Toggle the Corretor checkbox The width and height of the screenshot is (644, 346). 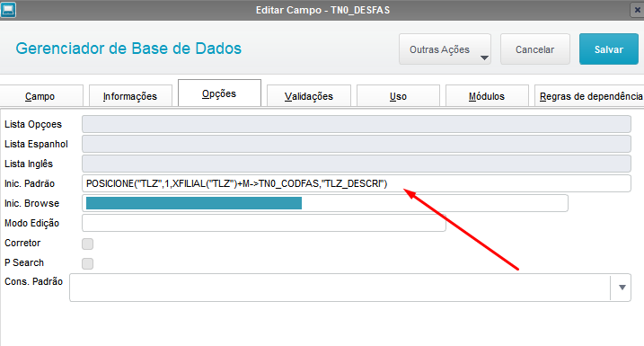[x=87, y=244]
